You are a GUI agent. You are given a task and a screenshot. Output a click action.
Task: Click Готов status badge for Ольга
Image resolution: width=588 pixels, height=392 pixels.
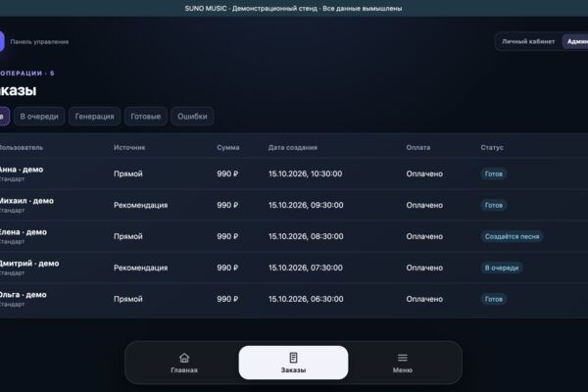[494, 299]
